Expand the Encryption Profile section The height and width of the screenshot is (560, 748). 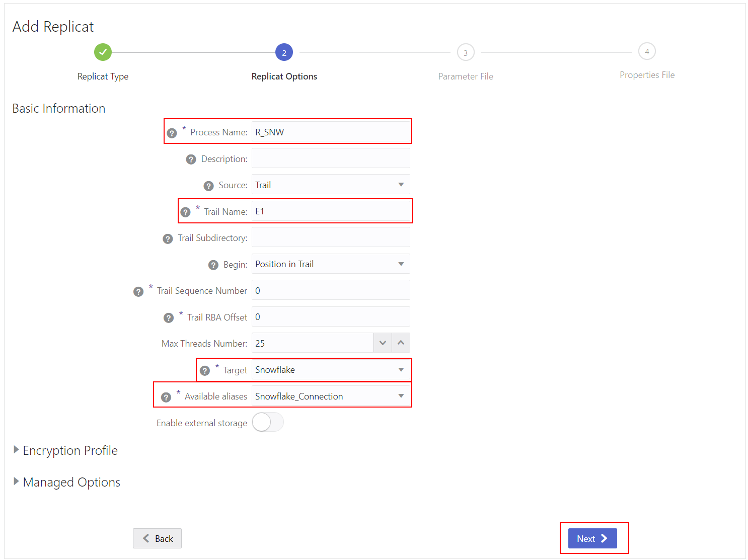click(70, 450)
